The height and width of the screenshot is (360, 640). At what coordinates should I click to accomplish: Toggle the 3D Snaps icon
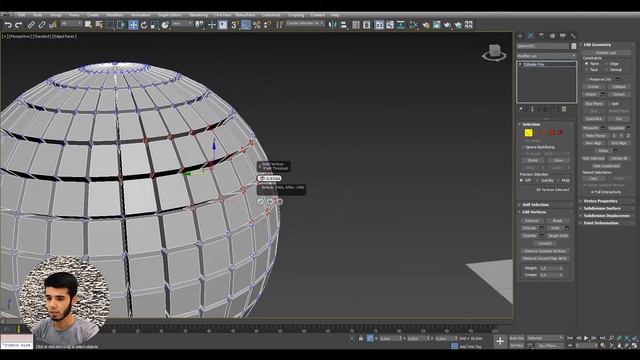[235, 25]
